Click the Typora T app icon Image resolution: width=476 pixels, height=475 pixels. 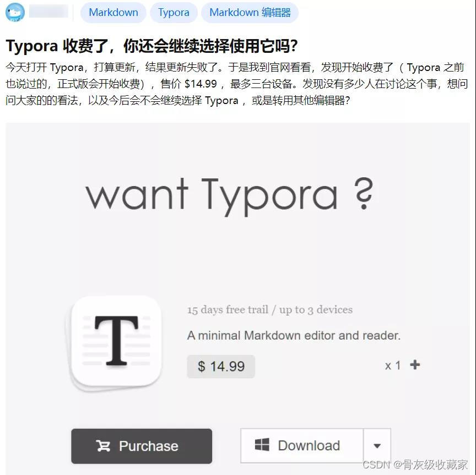(116, 343)
